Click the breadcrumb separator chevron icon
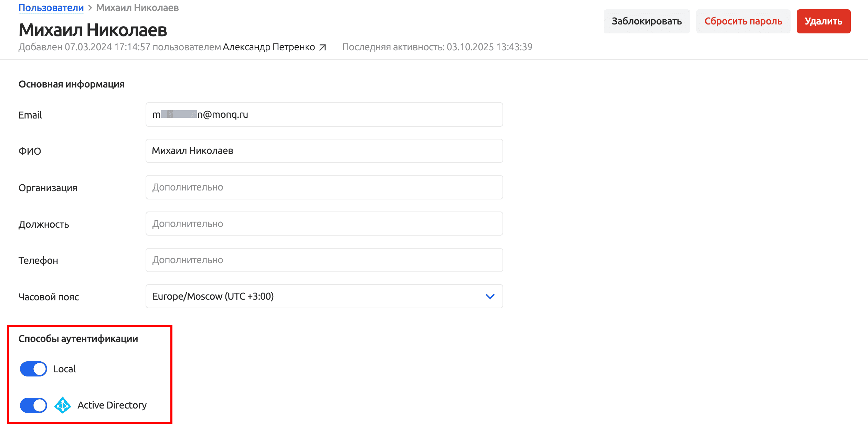Image resolution: width=868 pixels, height=434 pixels. pos(90,8)
